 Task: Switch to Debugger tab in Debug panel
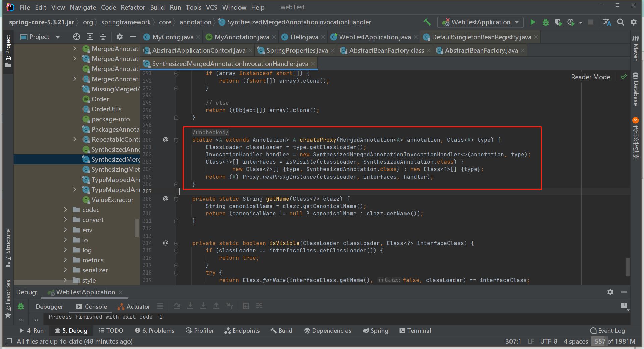(49, 306)
